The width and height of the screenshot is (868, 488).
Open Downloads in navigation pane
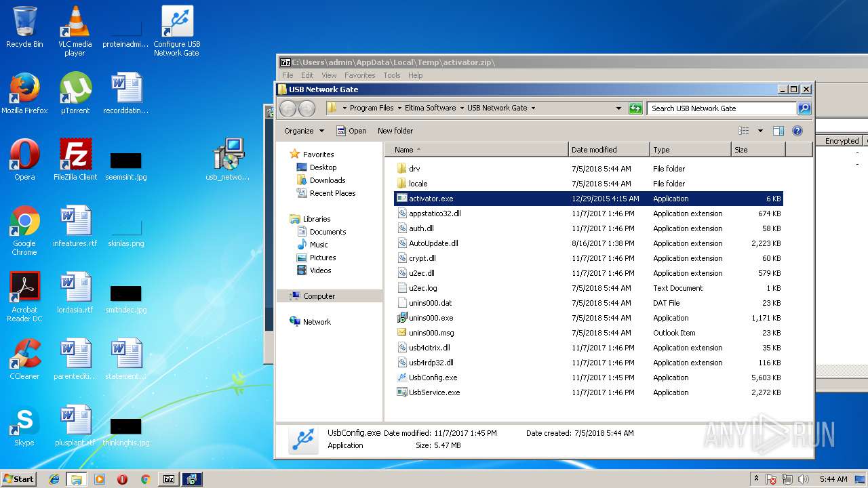(x=328, y=180)
